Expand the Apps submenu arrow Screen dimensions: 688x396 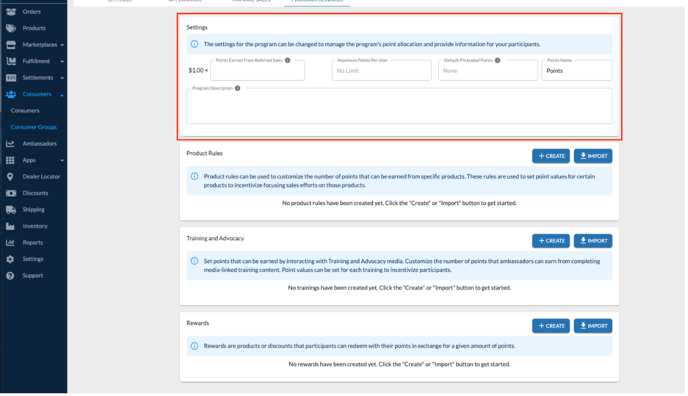coord(62,161)
